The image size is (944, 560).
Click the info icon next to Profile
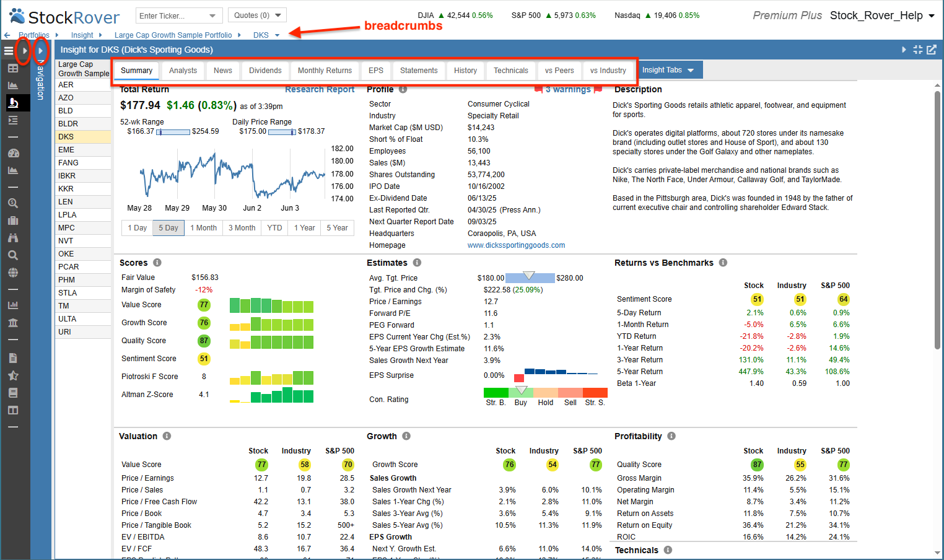pos(403,89)
